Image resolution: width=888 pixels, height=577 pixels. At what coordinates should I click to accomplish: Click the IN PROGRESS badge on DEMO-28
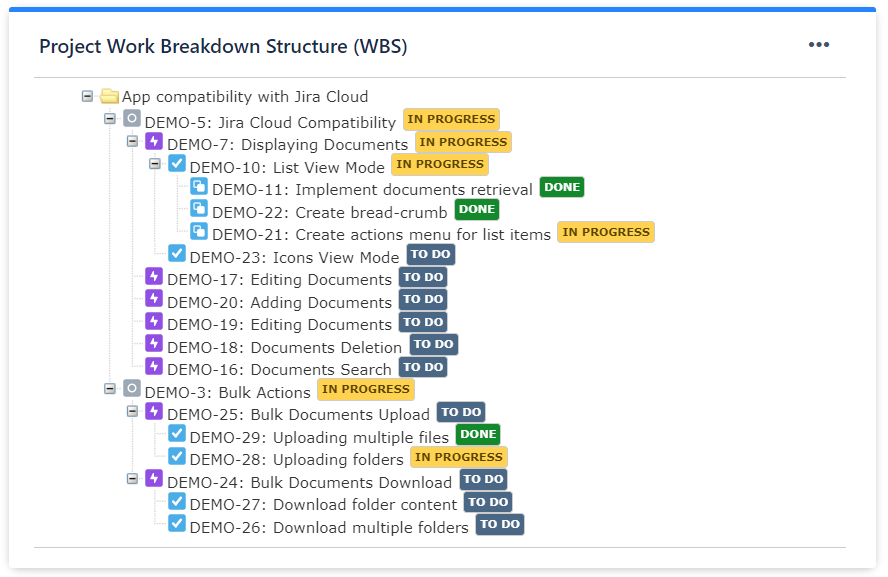coord(459,457)
